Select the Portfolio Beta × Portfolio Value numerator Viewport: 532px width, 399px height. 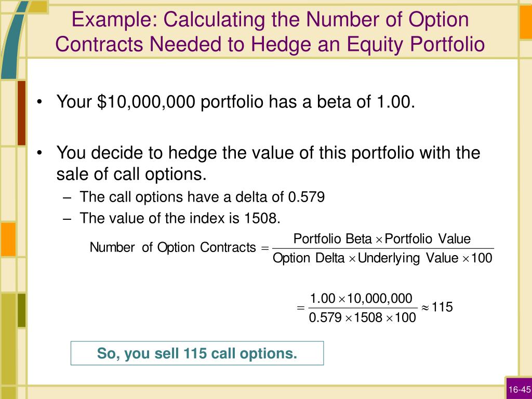pos(382,239)
